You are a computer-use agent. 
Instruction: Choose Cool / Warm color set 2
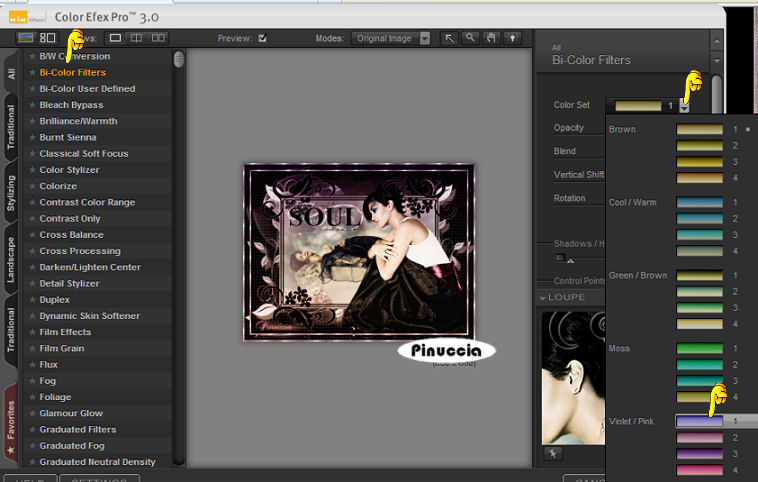coord(700,219)
